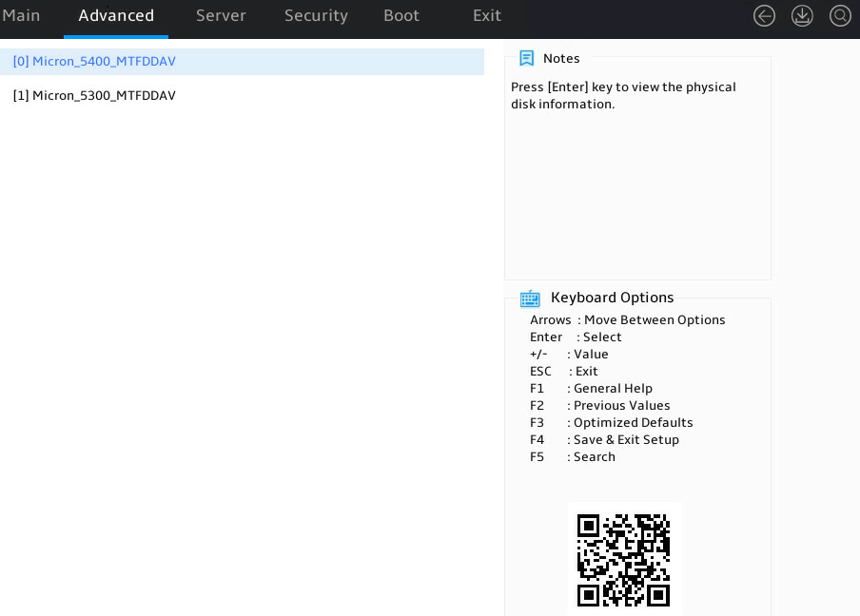Click 'F1 : General Help' line

(591, 389)
